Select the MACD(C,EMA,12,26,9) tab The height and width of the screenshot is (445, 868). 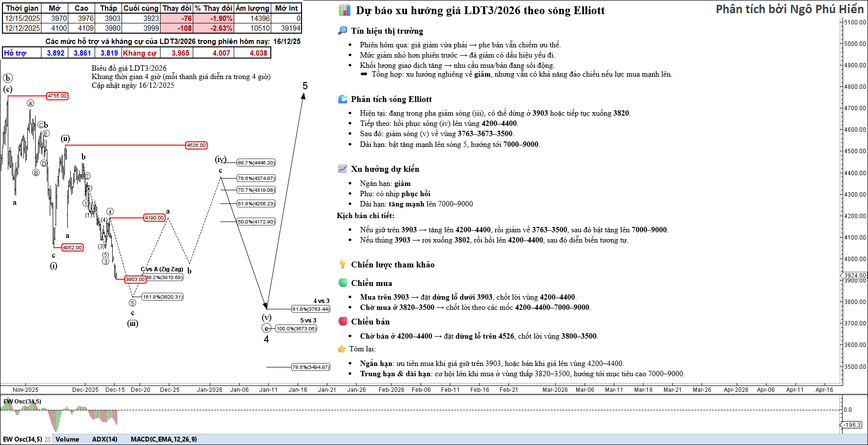point(163,439)
